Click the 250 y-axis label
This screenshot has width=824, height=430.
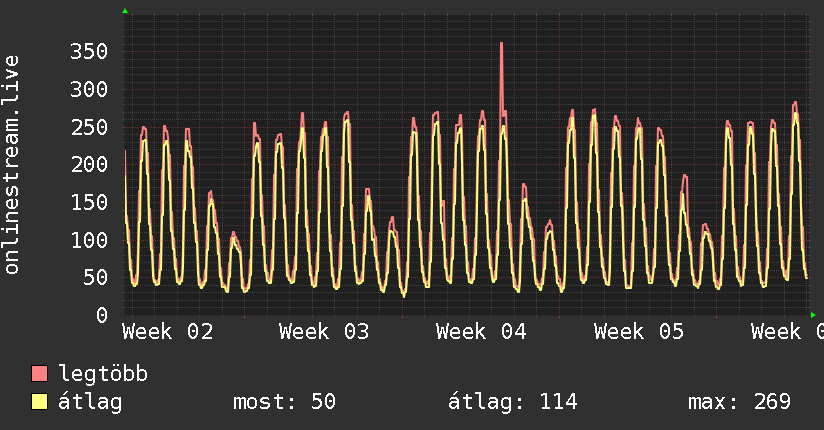pos(89,127)
